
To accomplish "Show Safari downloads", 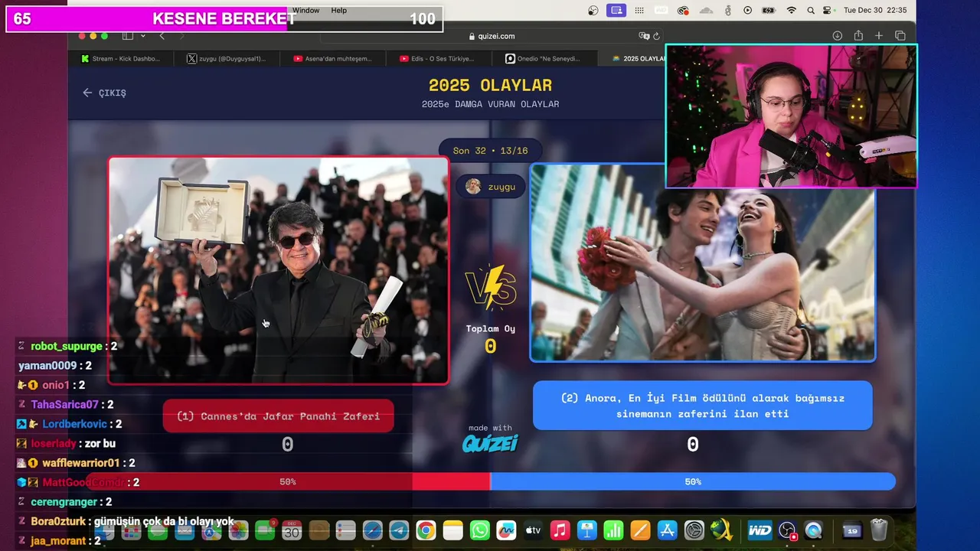I will [838, 36].
